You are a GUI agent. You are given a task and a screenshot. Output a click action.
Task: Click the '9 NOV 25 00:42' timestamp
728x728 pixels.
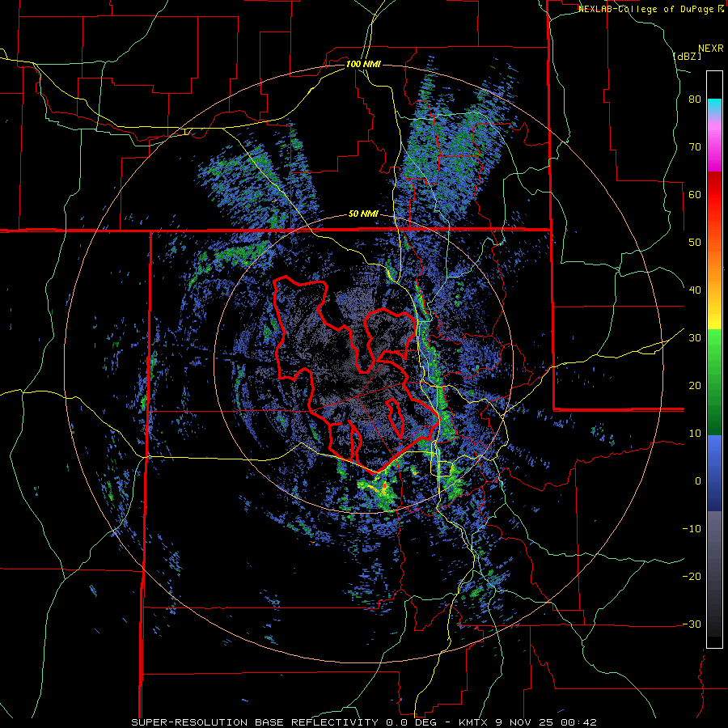pos(545,722)
